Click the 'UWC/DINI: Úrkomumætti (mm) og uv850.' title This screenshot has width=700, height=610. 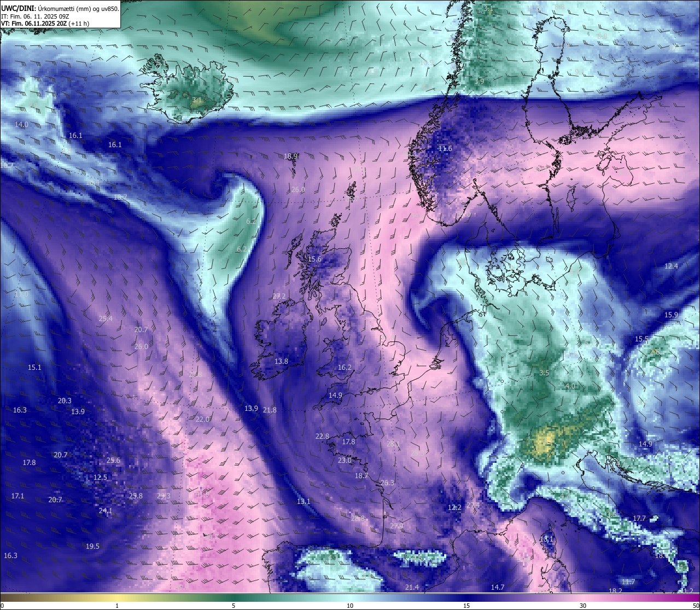click(x=60, y=8)
